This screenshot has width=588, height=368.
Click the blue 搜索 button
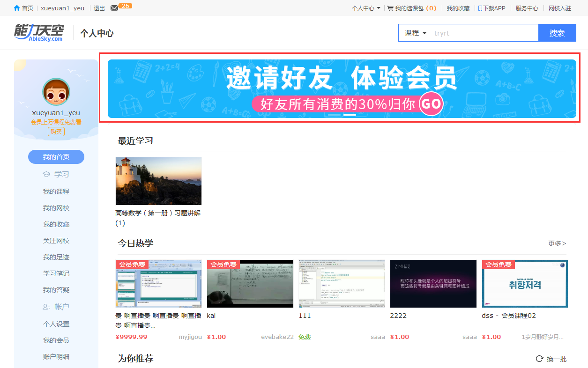click(x=557, y=33)
